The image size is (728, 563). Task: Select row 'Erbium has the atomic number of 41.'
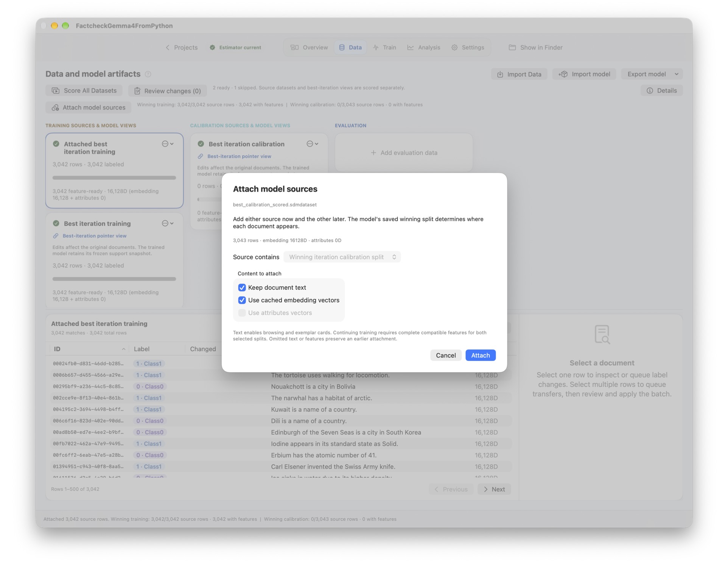(281, 455)
